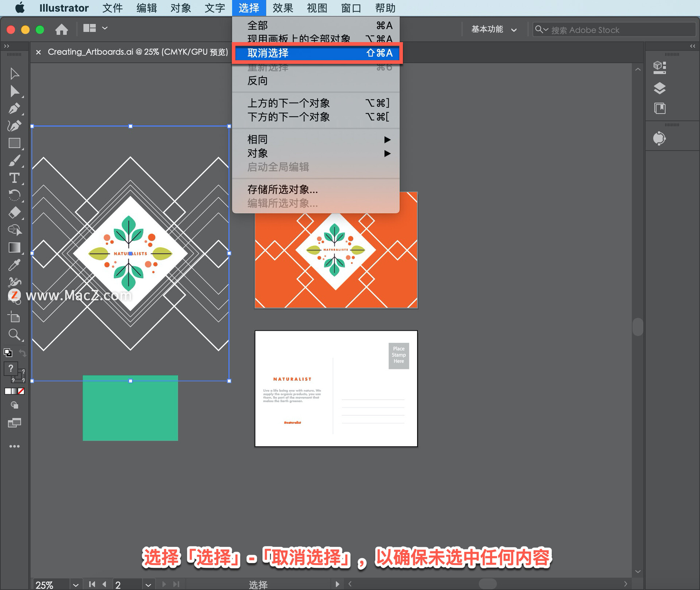Go to the Home screen icon
The width and height of the screenshot is (700, 590).
click(x=62, y=29)
